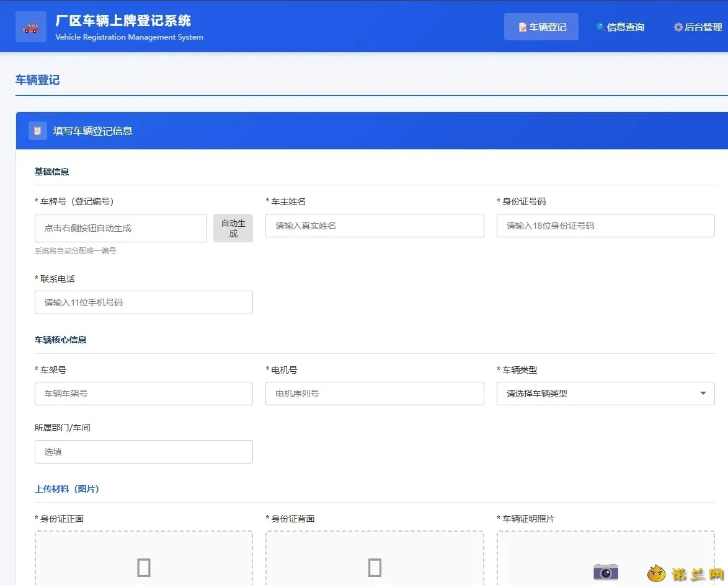The height and width of the screenshot is (585, 728).
Task: Click the document icon in 车辆登记 tab
Action: 522,27
